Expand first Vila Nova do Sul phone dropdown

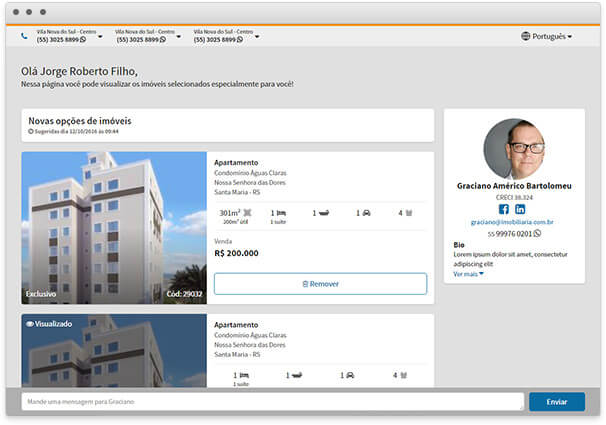(x=100, y=37)
